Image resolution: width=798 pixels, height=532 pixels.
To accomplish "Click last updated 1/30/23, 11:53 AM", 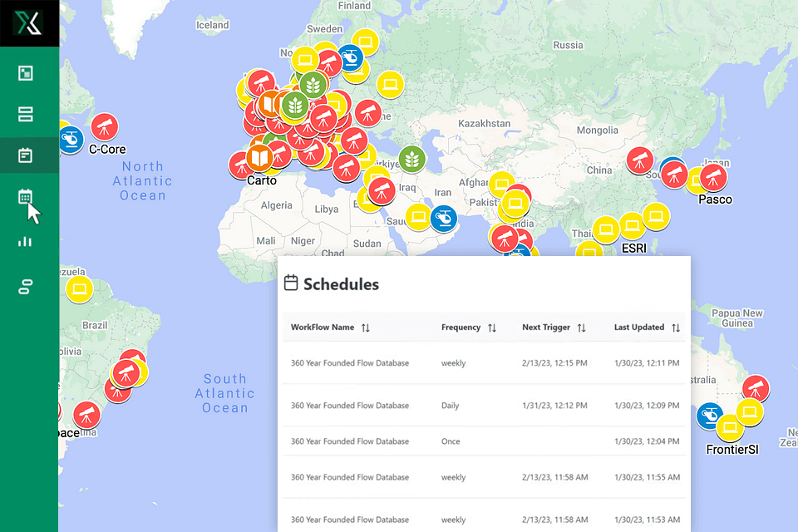I will click(647, 520).
